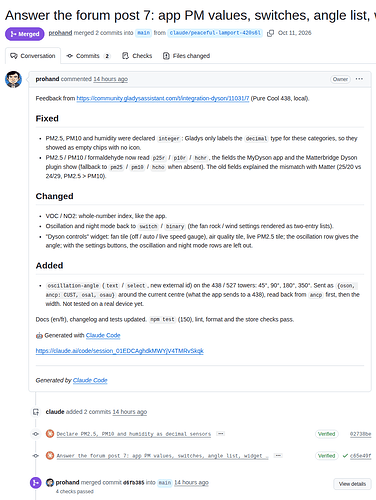Screen dimensions: 376x500
Task: Switch to the Commits tab
Action: (88, 56)
